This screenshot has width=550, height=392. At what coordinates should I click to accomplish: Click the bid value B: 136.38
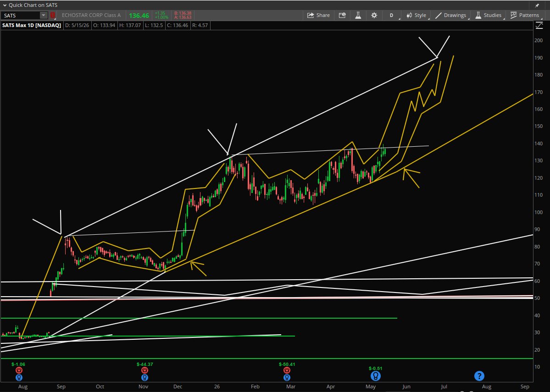point(183,13)
